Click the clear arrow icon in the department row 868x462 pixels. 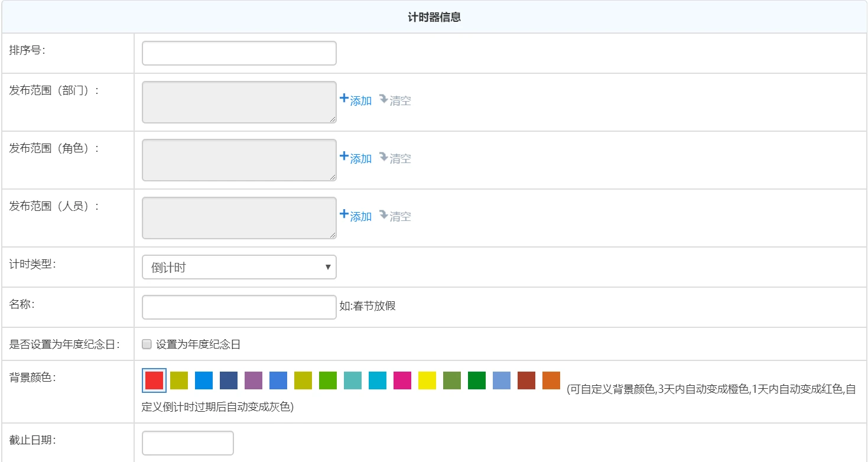(383, 98)
